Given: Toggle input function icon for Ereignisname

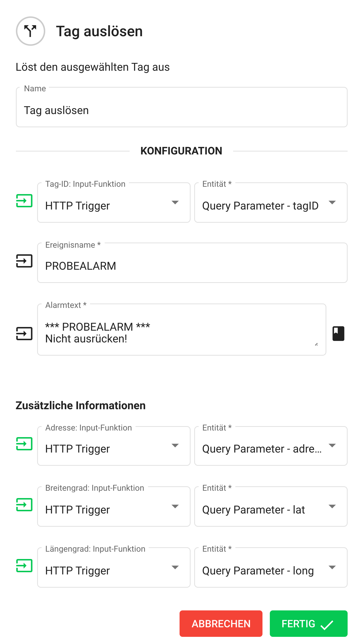Looking at the screenshot, I should pyautogui.click(x=24, y=261).
